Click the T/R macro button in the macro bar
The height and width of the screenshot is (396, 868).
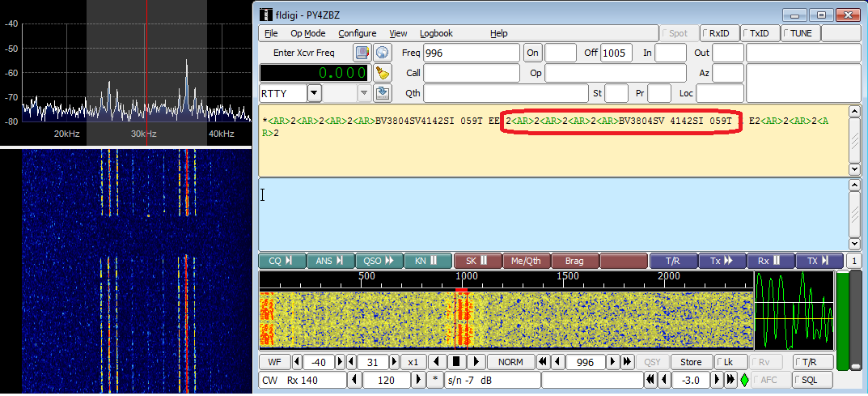(673, 261)
